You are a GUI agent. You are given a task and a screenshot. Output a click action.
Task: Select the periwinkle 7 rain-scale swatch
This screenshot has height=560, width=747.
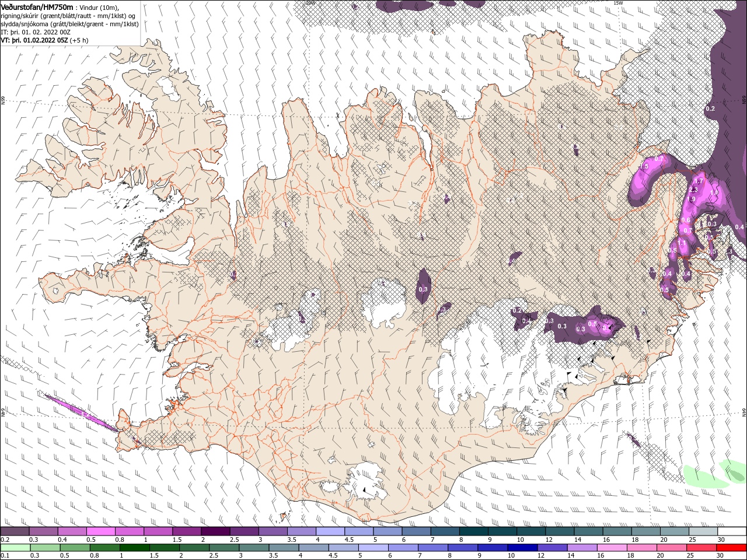pyautogui.click(x=432, y=548)
